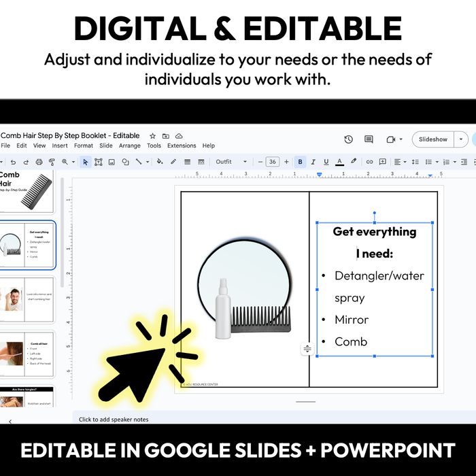Image resolution: width=476 pixels, height=476 pixels.
Task: Expand the Slideshow options arrow
Action: coord(462,139)
